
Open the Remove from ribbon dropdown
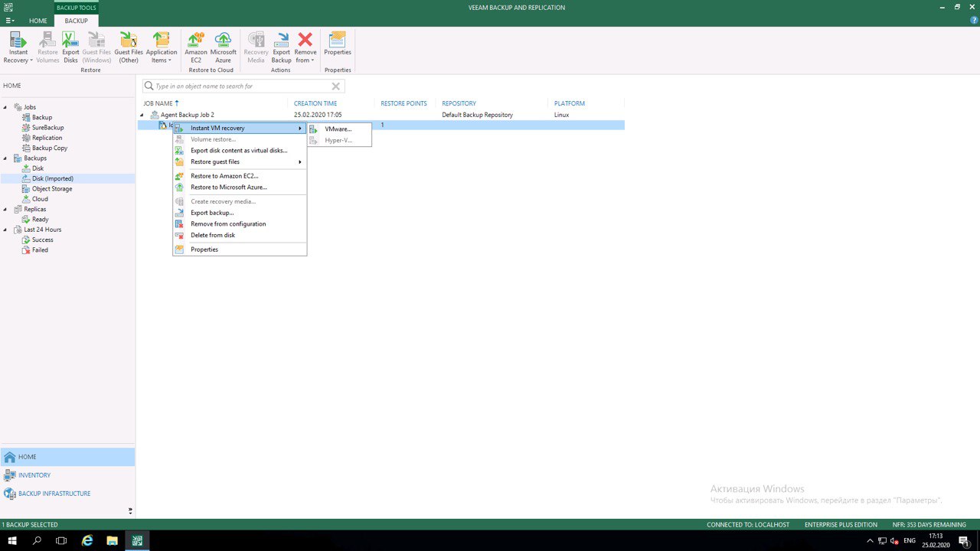click(305, 48)
